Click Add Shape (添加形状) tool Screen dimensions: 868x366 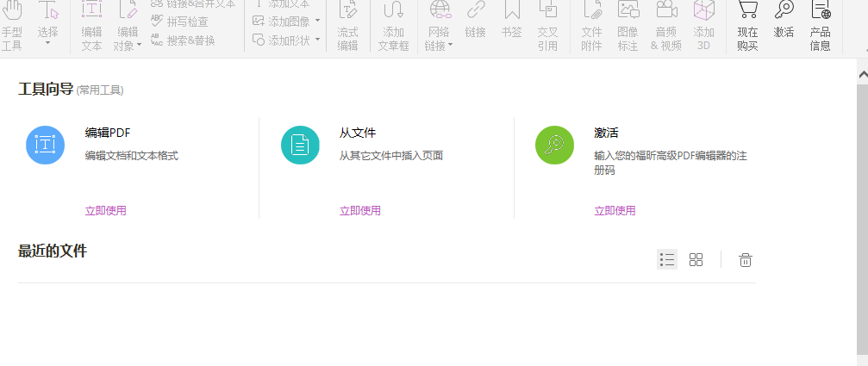(x=281, y=40)
